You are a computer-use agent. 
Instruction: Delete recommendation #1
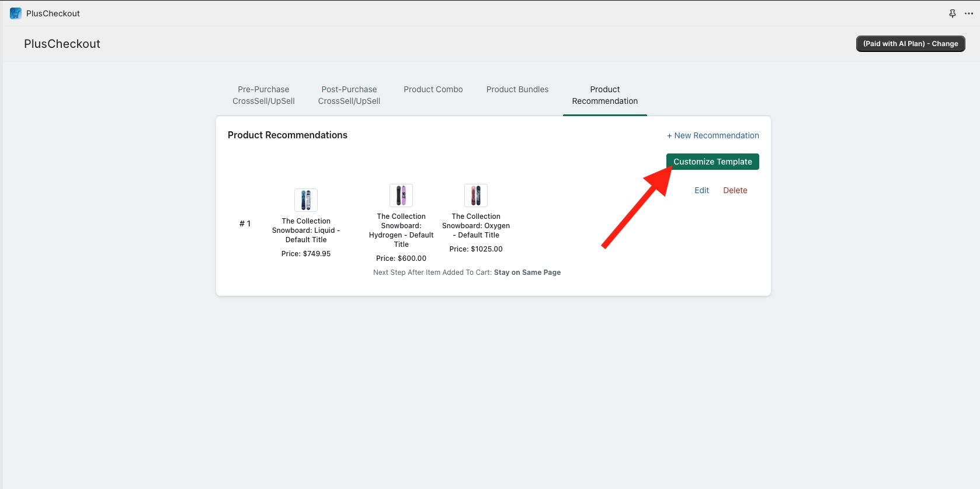(x=735, y=190)
